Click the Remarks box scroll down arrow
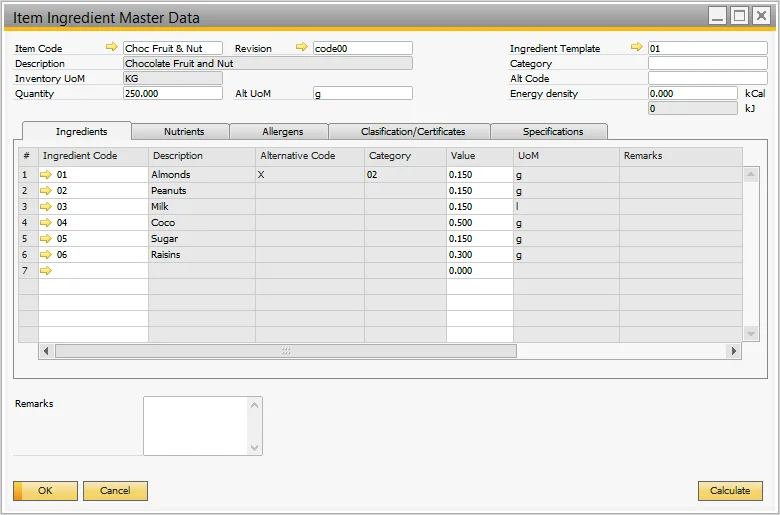This screenshot has height=515, width=780. (x=255, y=448)
